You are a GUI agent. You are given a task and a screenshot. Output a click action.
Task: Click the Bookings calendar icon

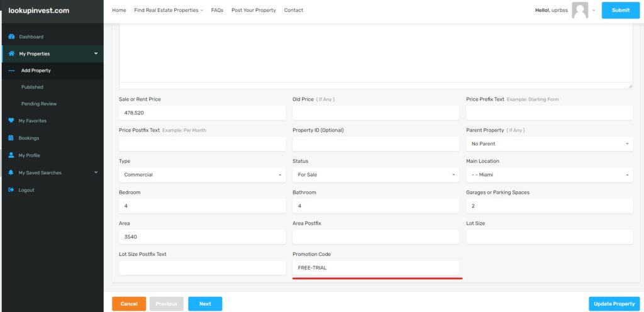11,138
